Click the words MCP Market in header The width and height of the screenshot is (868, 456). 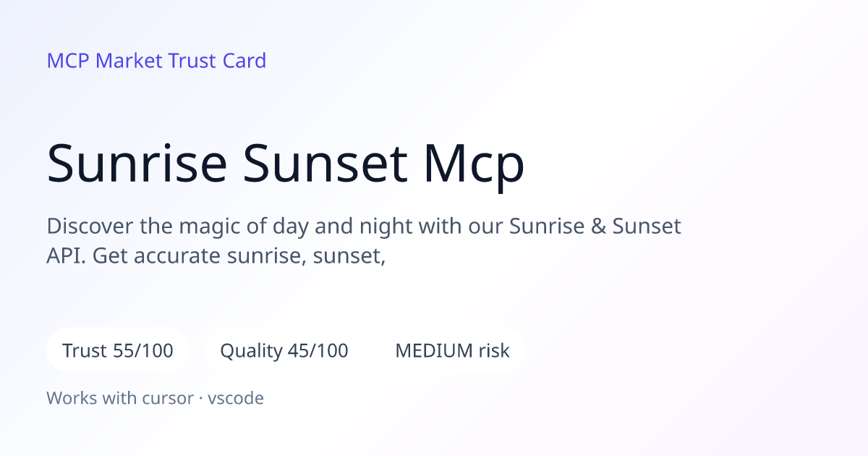[105, 61]
